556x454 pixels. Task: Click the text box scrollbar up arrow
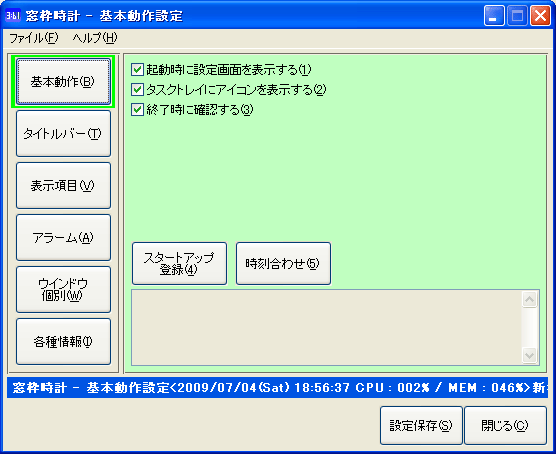coord(530,300)
